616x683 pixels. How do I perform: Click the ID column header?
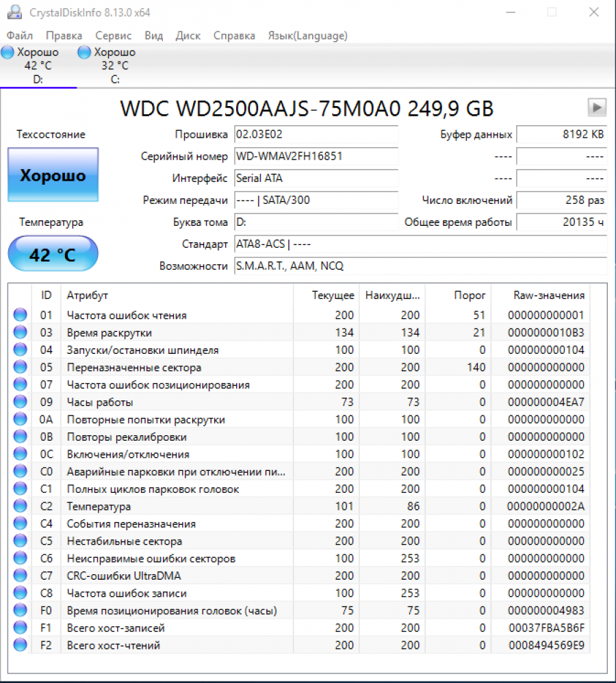click(46, 296)
